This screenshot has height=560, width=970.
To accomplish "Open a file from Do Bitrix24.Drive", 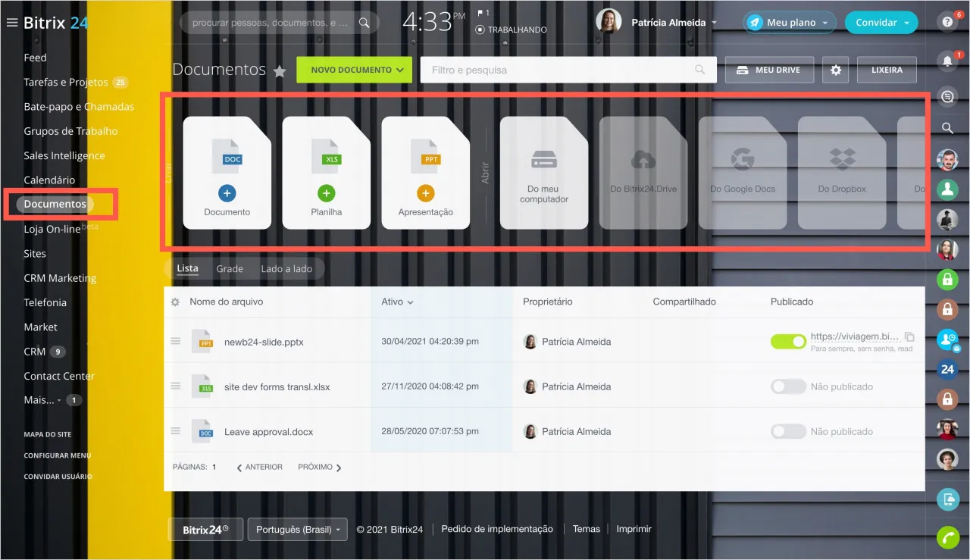I will click(x=643, y=173).
